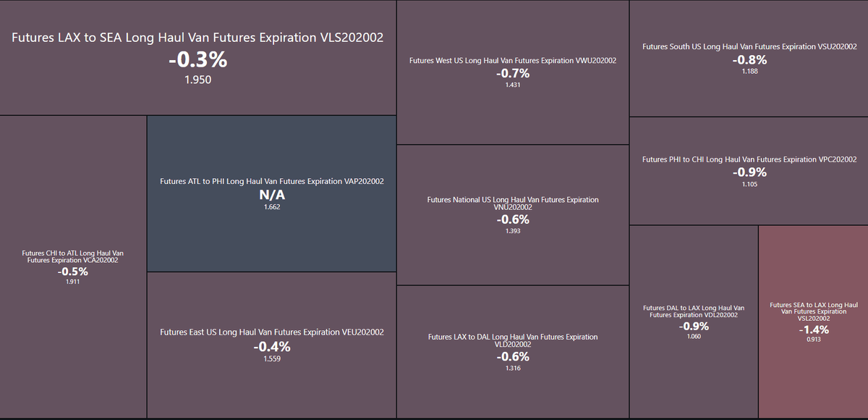Click the 1.105 price on PHI to CHI
Viewport: 868px width, 420px height.
pyautogui.click(x=749, y=185)
